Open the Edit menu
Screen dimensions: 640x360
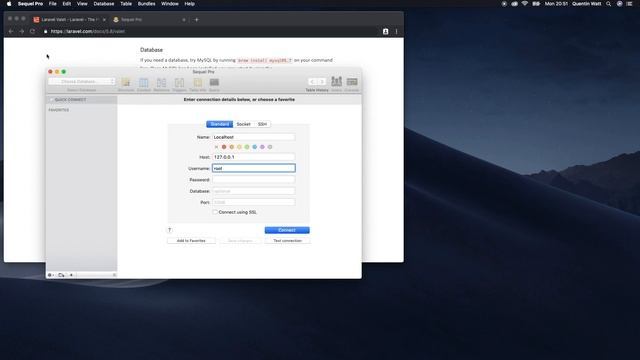(x=67, y=4)
